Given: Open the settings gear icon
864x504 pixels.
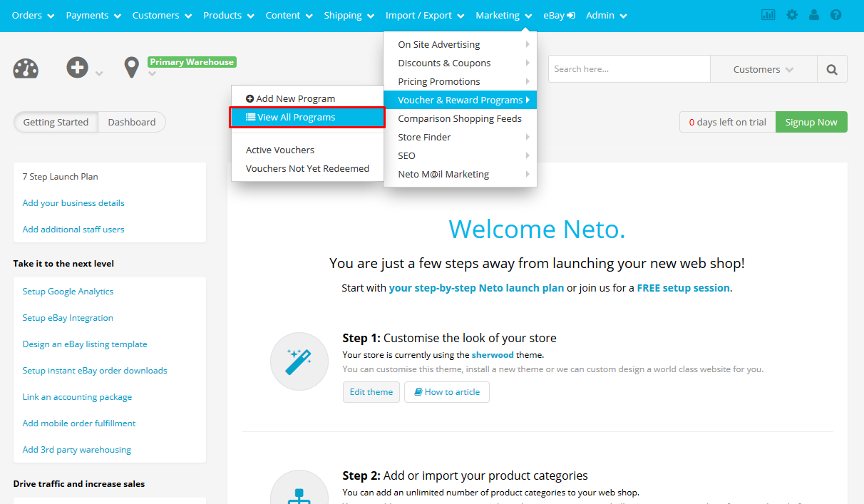Looking at the screenshot, I should click(x=792, y=15).
